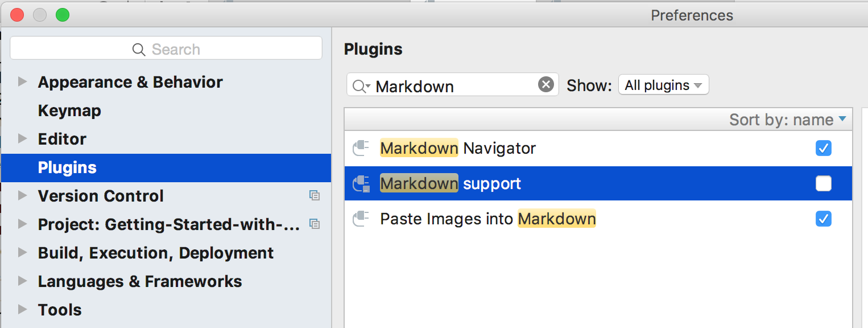Click the Project settings copy icon
Screen dimensions: 868x328
[x=314, y=224]
